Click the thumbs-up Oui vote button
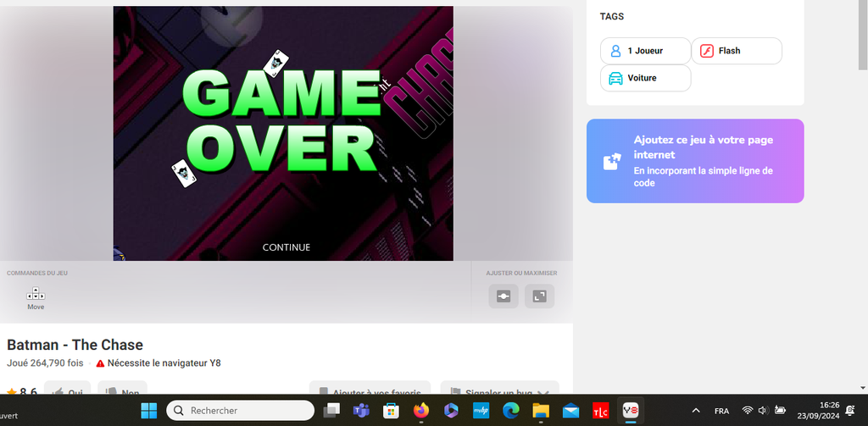 tap(68, 390)
